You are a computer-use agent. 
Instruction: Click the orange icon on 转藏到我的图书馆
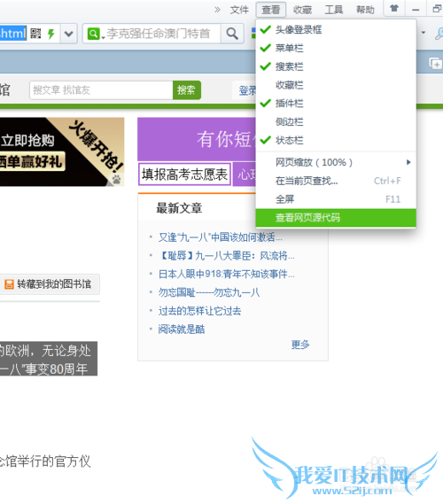[10, 284]
